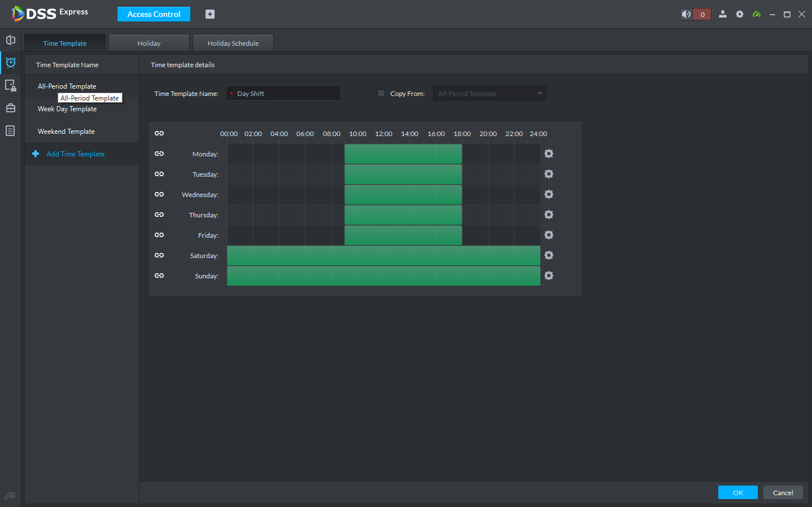Open the chat icon at sidebar bottom
The height and width of the screenshot is (507, 812).
(x=10, y=496)
